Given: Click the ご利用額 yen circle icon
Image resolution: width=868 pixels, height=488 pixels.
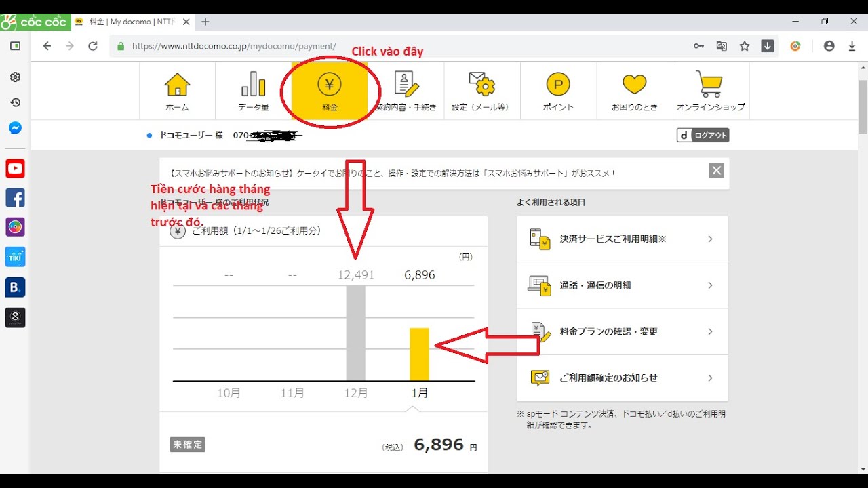Looking at the screenshot, I should [178, 231].
